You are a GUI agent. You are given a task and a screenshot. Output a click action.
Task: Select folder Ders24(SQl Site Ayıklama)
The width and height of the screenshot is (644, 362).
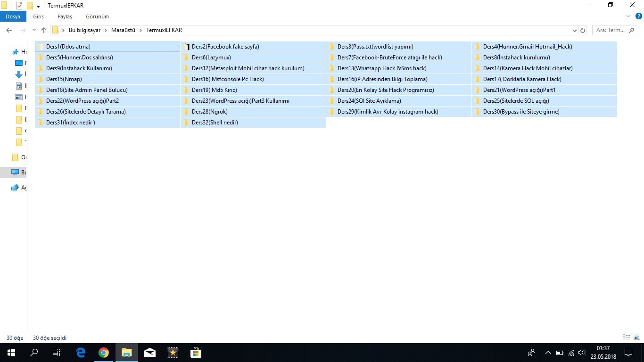point(399,101)
